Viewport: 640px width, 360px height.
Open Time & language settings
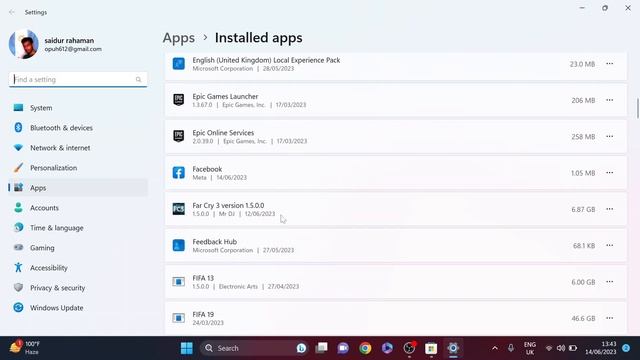tap(78, 228)
